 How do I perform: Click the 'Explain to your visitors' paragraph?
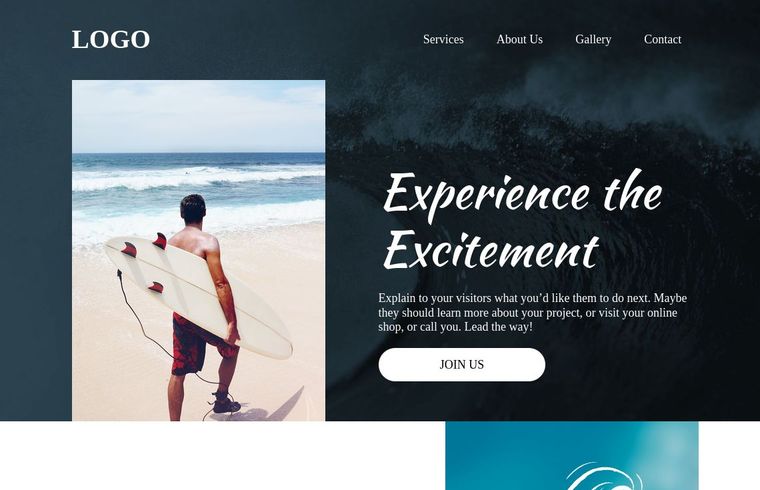532,312
